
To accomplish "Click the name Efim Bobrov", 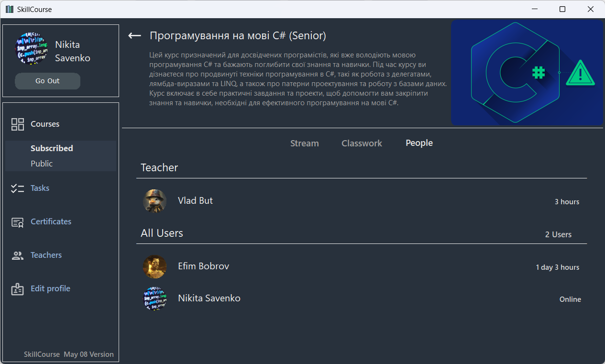I will (x=204, y=266).
